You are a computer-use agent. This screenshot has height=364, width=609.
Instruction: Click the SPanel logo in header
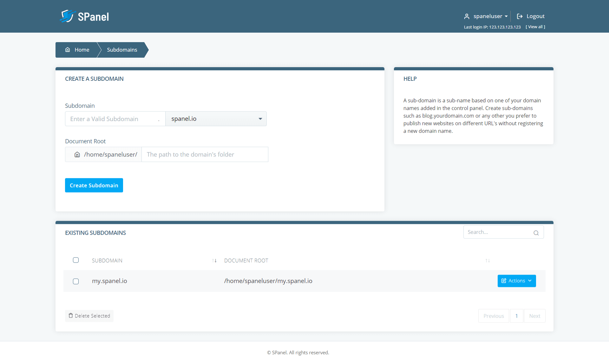(x=84, y=16)
